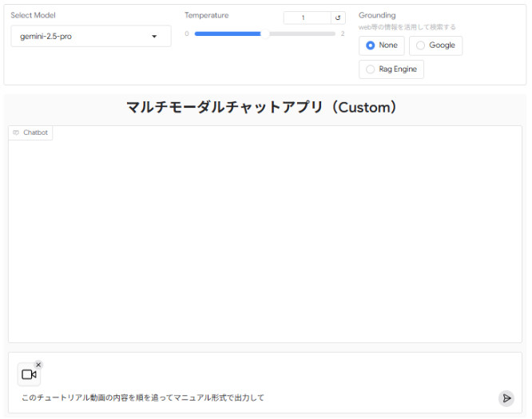
Task: Click the gemini-2.5-pro model text field
Action: tap(80, 37)
